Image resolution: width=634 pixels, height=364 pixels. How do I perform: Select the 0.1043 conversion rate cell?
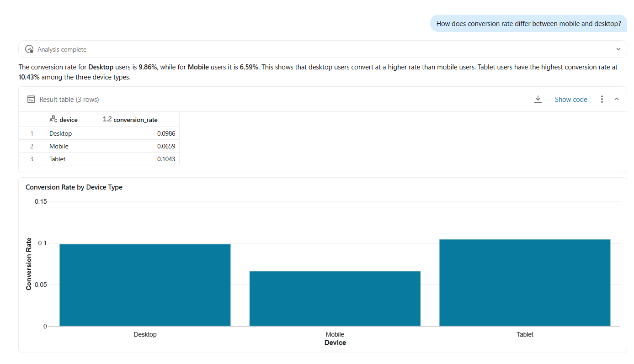coord(139,159)
